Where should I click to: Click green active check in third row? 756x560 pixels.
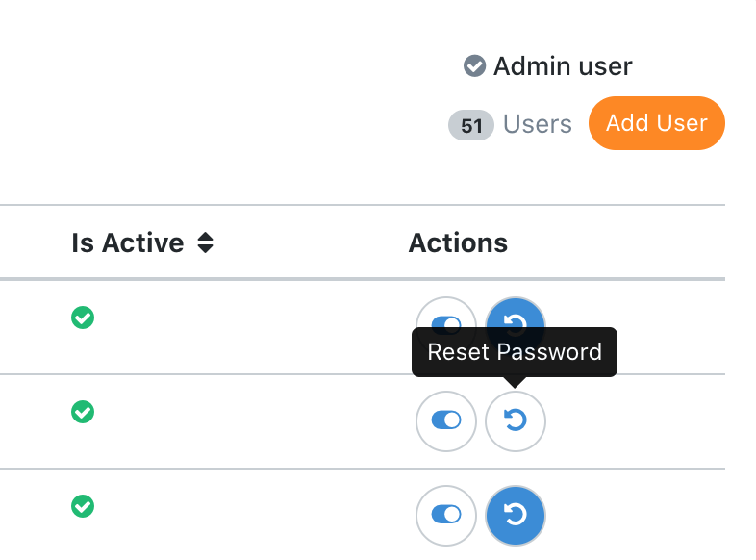pyautogui.click(x=83, y=506)
